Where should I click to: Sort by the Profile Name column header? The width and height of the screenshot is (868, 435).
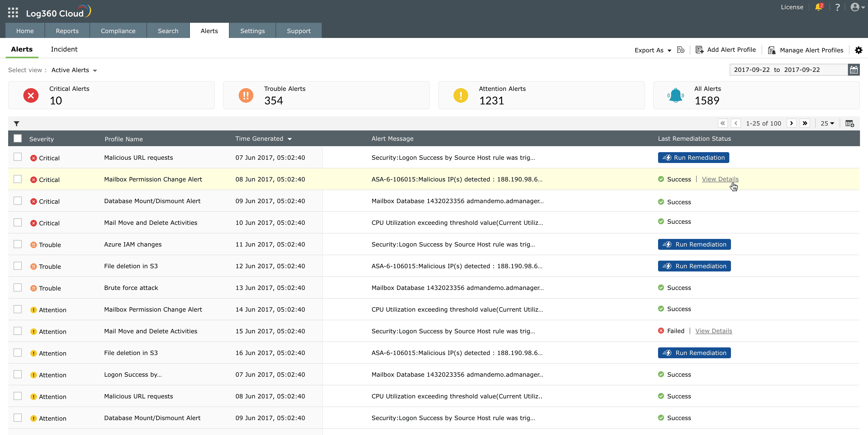click(x=124, y=139)
